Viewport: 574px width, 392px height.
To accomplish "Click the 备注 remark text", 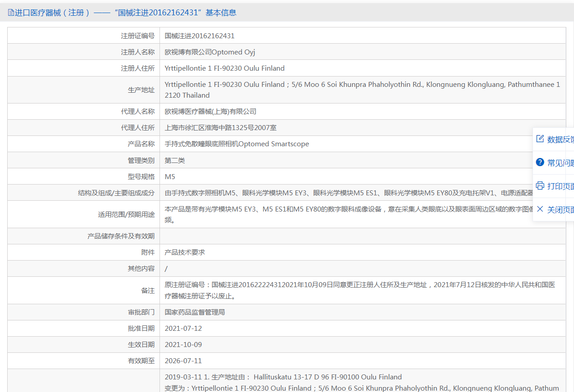I will [x=360, y=291].
